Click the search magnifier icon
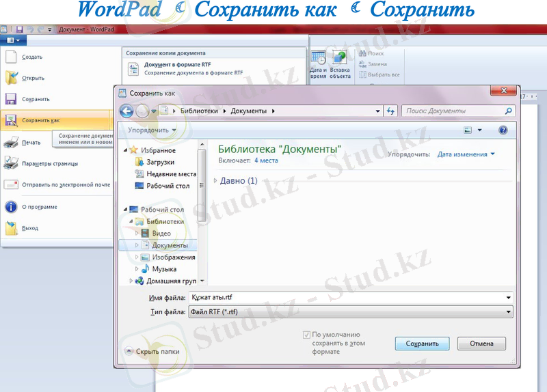Image resolution: width=547 pixels, height=392 pixels. pos(508,111)
